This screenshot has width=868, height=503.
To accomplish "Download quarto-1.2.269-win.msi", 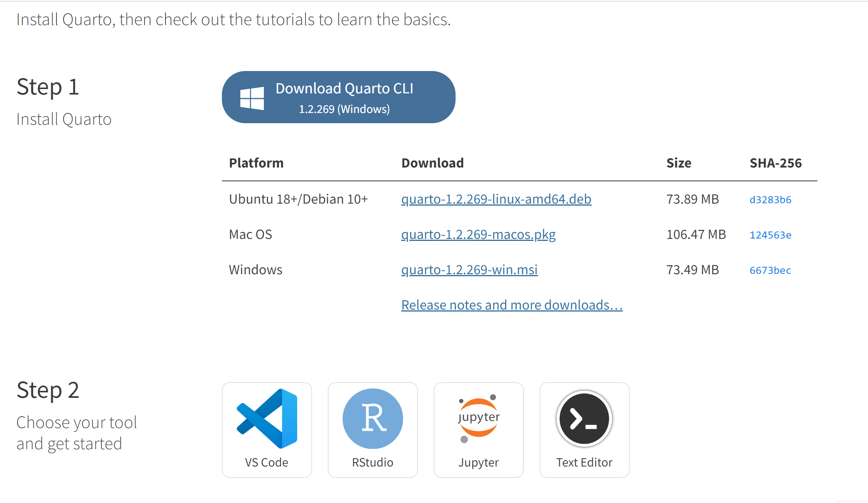I will point(469,269).
